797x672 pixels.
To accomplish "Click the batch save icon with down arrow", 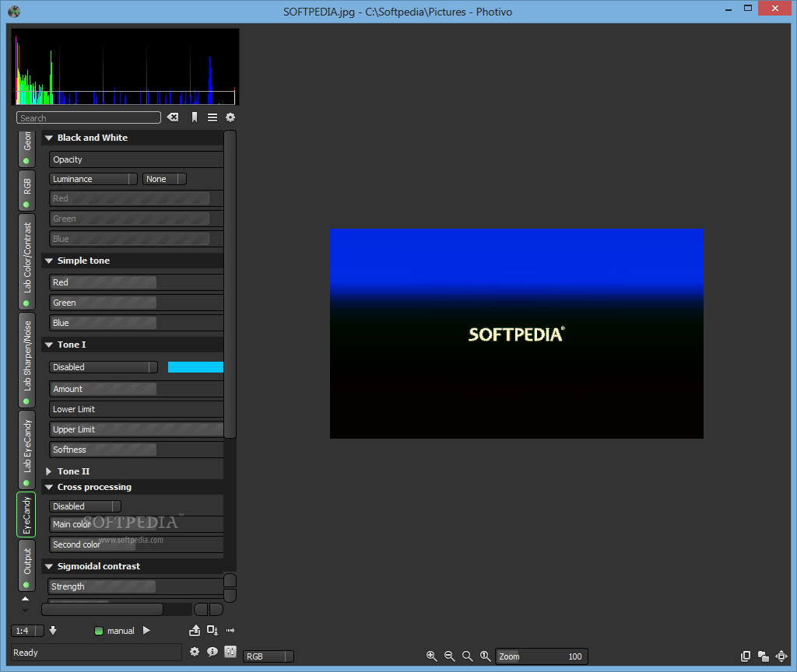I will 212,630.
